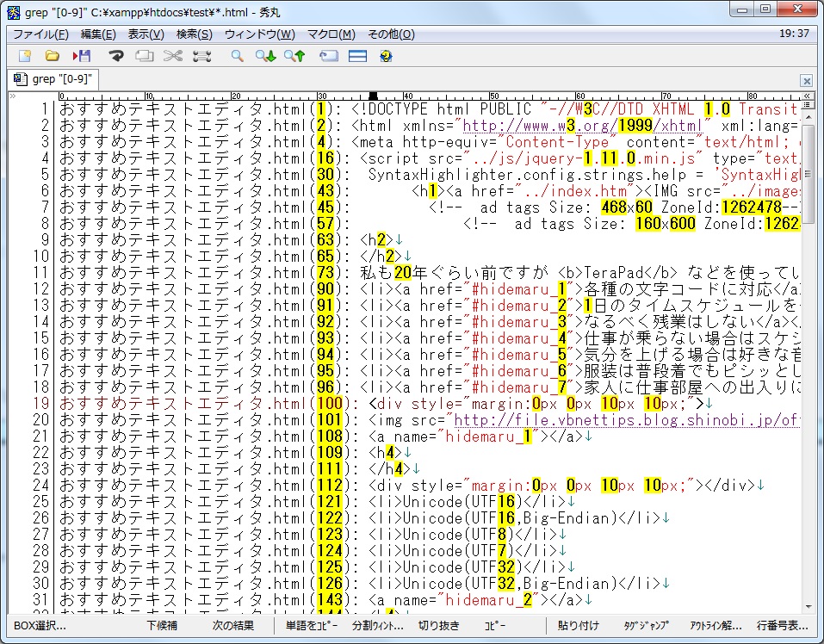
Task: Click the 単語をコピー function key button
Action: pos(312,626)
